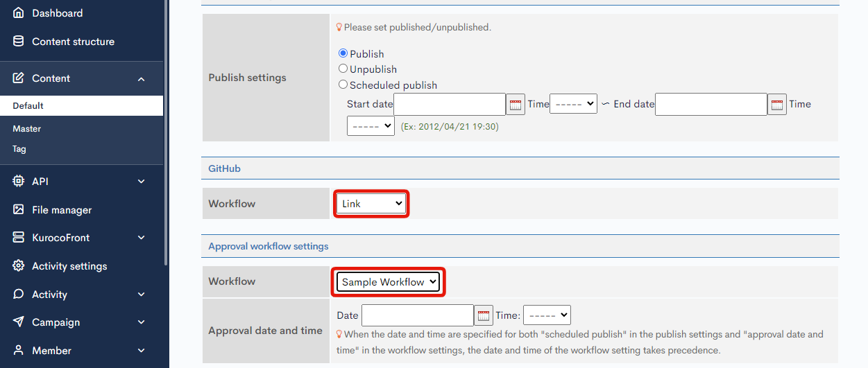Select the Publish radio option
This screenshot has height=368, width=868.
[x=343, y=53]
